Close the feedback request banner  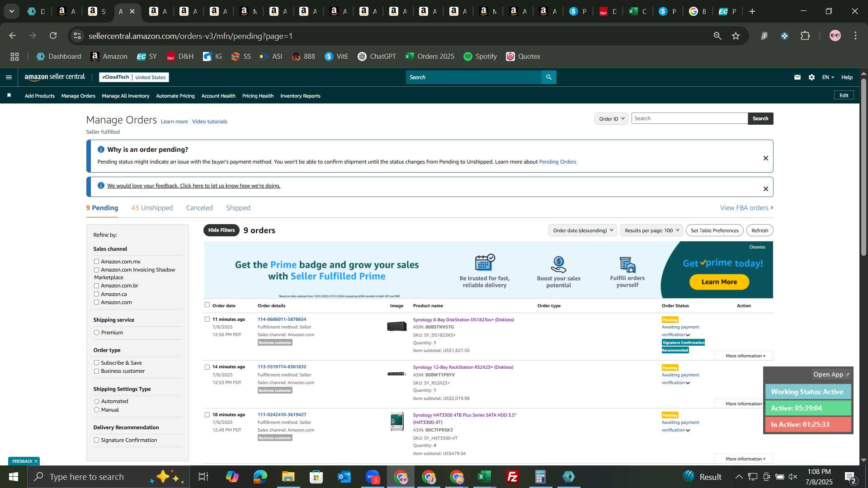766,189
